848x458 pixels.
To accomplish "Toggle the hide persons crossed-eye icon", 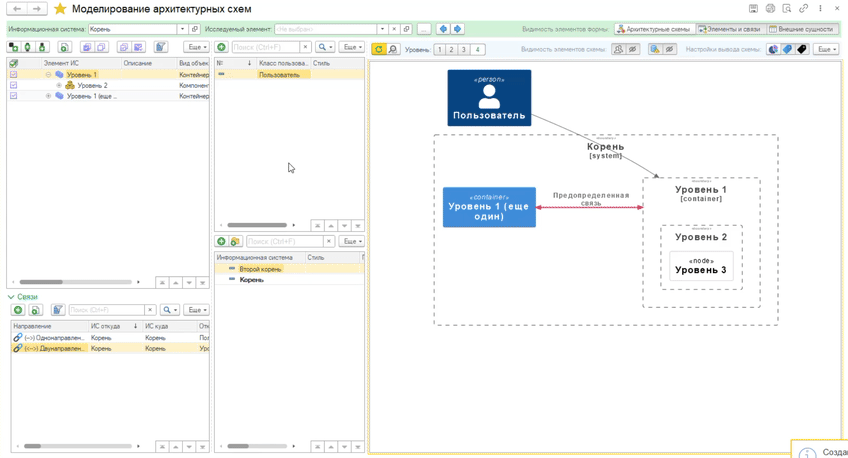I will 632,49.
